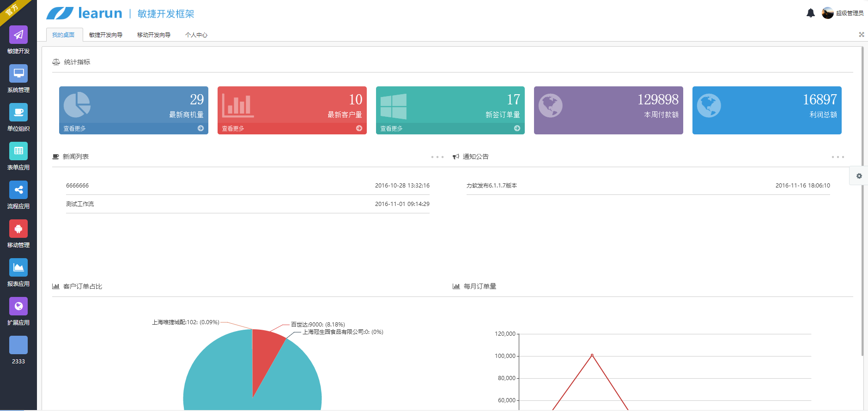Click the learun logo
868x411 pixels.
tap(85, 13)
